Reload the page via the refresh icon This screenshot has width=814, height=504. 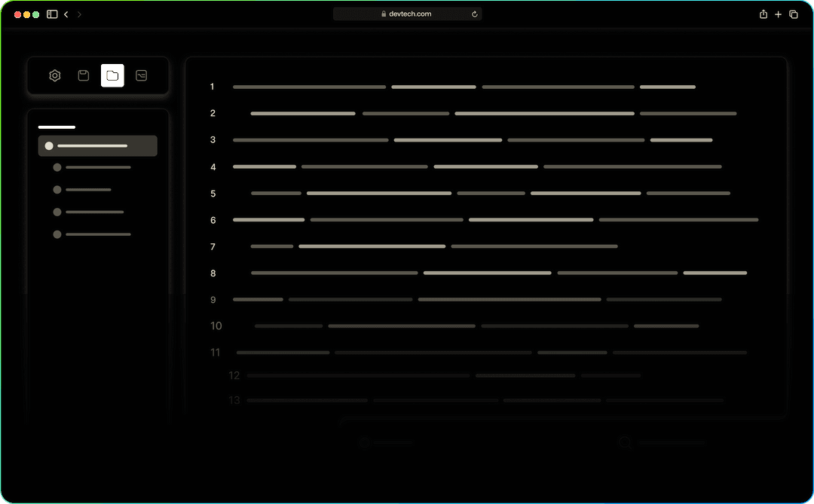[x=474, y=14]
